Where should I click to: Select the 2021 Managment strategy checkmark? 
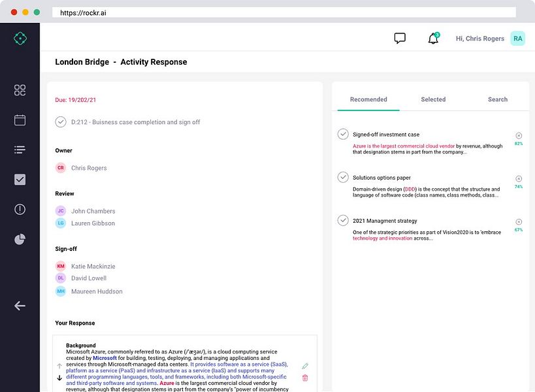pos(343,220)
